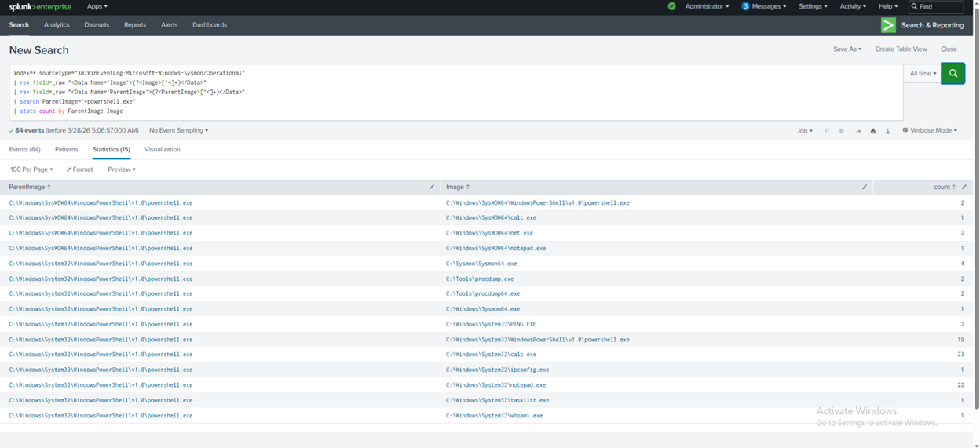This screenshot has height=448, width=980.
Task: Switch to the Visualization tab
Action: click(x=163, y=149)
